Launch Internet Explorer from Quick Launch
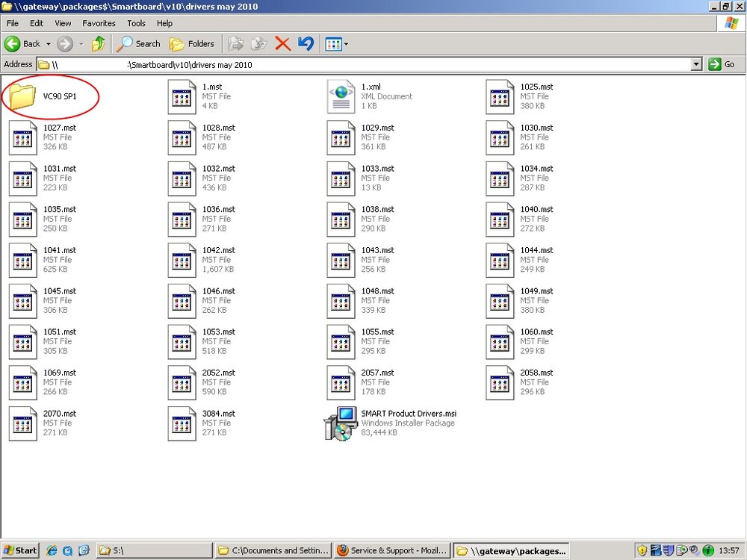This screenshot has height=560, width=747. [x=52, y=551]
